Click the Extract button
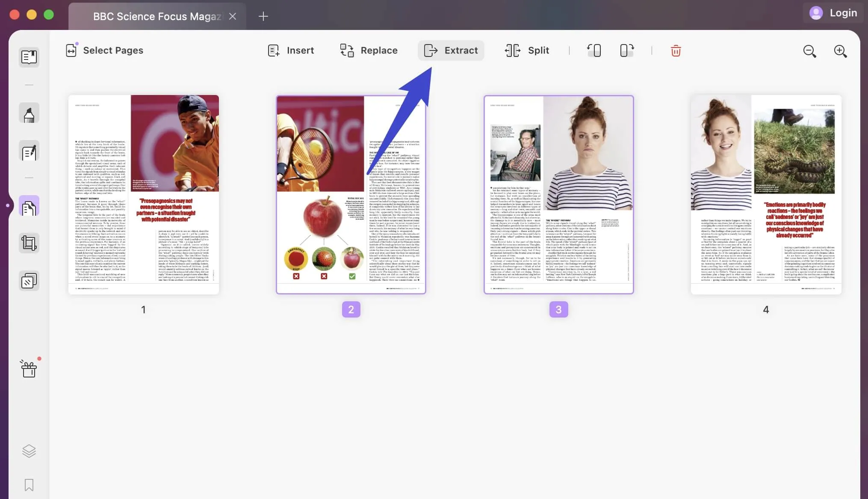This screenshot has width=868, height=499. 451,50
